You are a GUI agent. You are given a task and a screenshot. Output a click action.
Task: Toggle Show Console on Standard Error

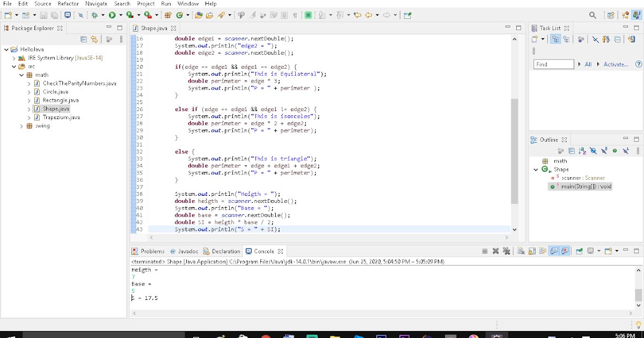point(565,251)
